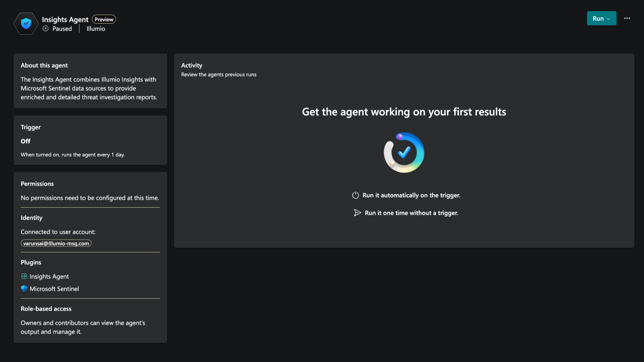
Task: Click the No permissions need to be configured text
Action: [x=90, y=198]
